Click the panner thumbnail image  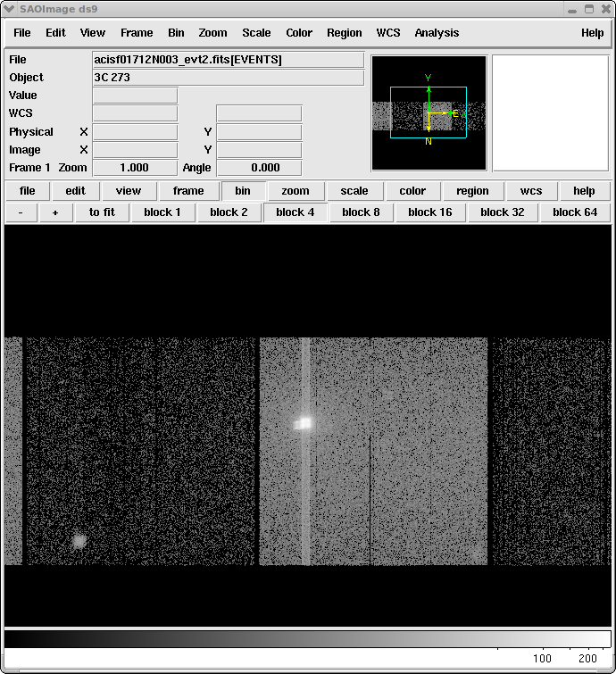429,113
